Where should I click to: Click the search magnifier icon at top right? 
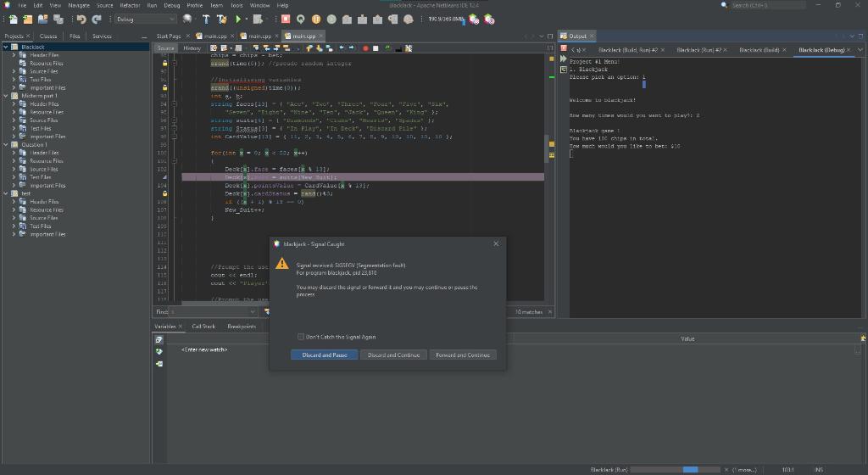724,5
